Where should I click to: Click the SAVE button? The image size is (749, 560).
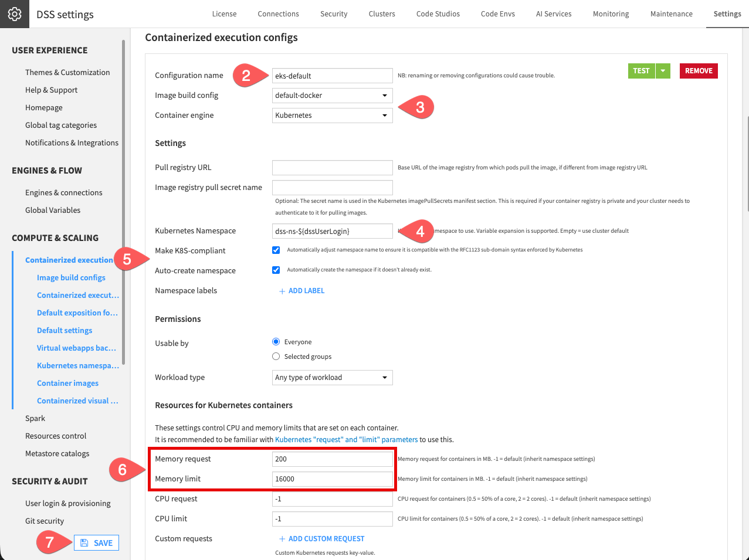96,543
